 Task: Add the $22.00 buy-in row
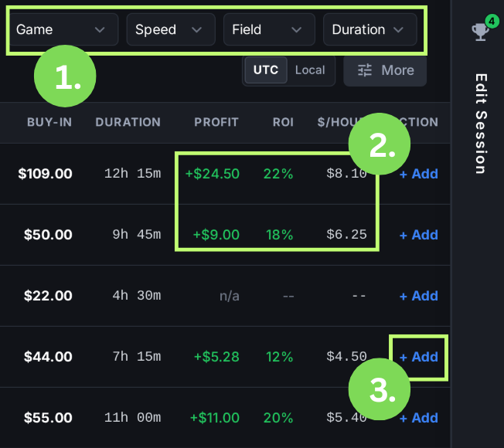coord(418,296)
